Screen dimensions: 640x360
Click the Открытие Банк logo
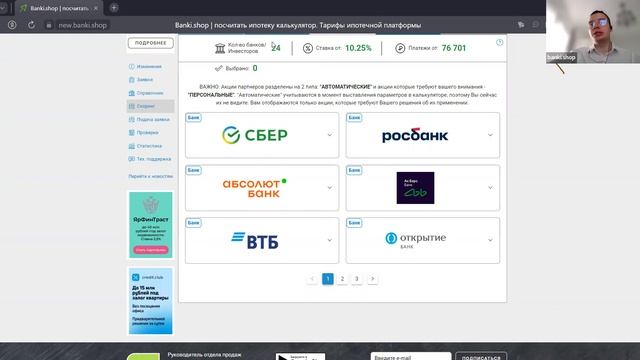[x=416, y=240]
